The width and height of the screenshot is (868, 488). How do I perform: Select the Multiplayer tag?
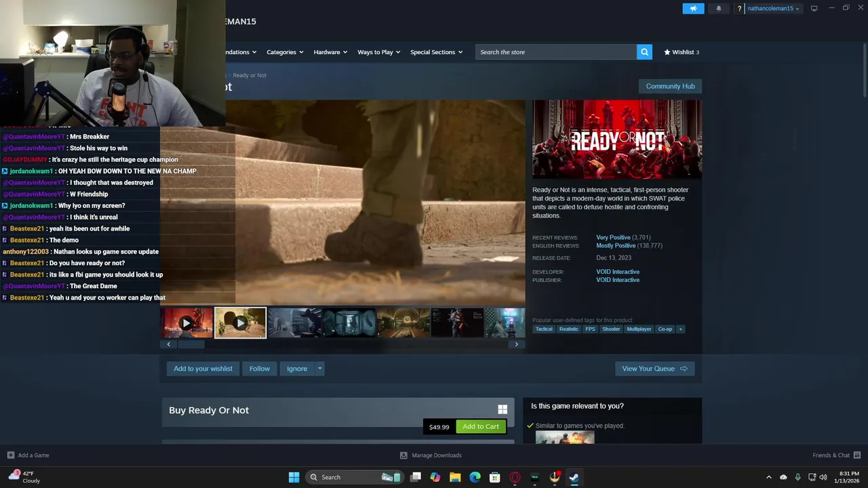(639, 329)
